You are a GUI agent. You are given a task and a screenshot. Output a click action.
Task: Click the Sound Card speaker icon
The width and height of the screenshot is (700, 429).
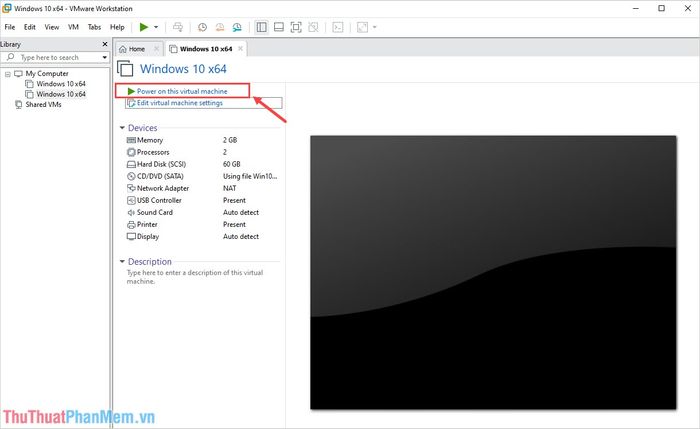point(131,212)
